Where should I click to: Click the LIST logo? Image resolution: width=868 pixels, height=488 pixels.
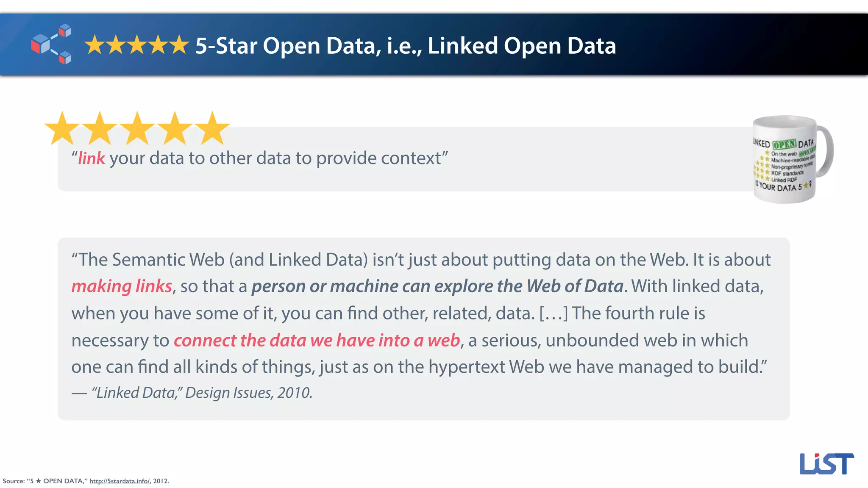[x=826, y=464]
